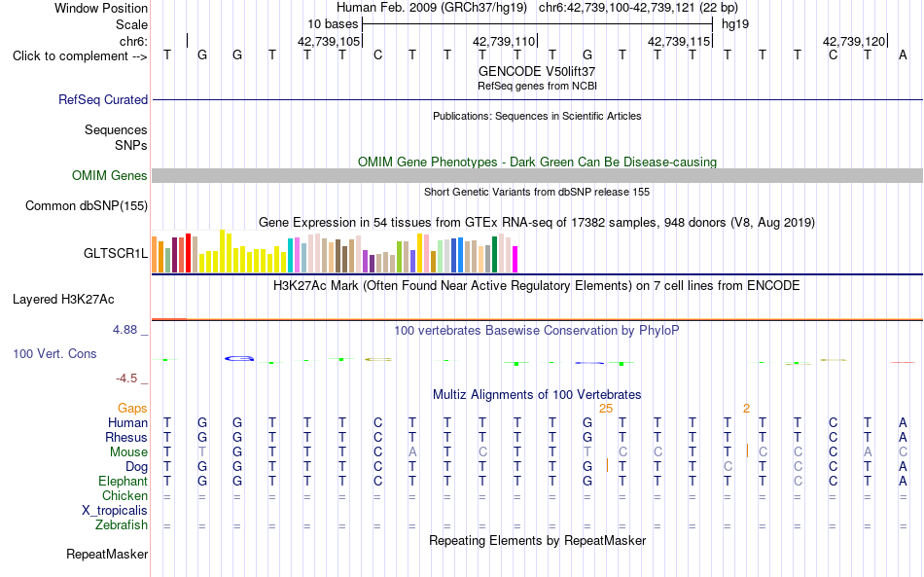
Task: Click the final A base in the complement row
Action: click(903, 54)
